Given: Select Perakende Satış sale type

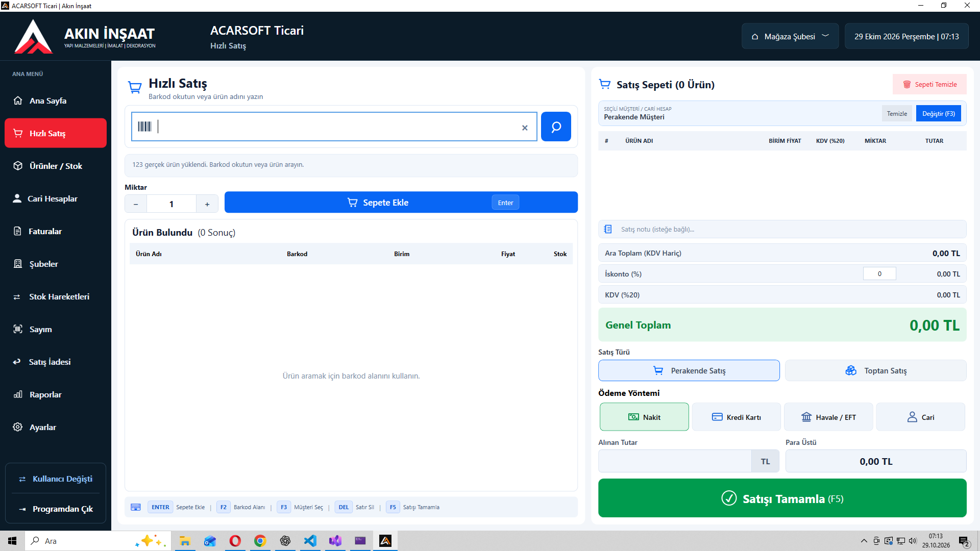Looking at the screenshot, I should point(689,370).
